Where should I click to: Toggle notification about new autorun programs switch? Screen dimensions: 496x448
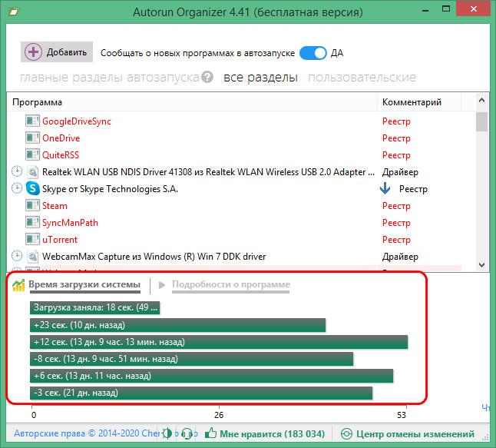(x=312, y=53)
